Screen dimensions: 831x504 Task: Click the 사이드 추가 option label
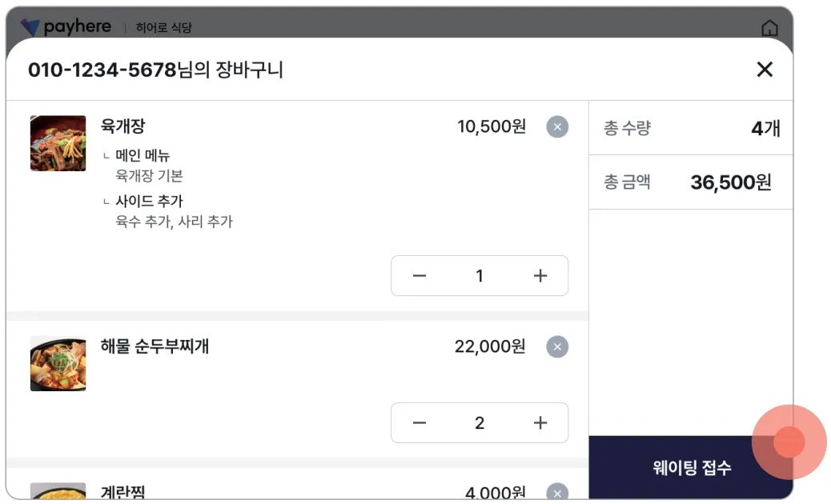tap(149, 201)
